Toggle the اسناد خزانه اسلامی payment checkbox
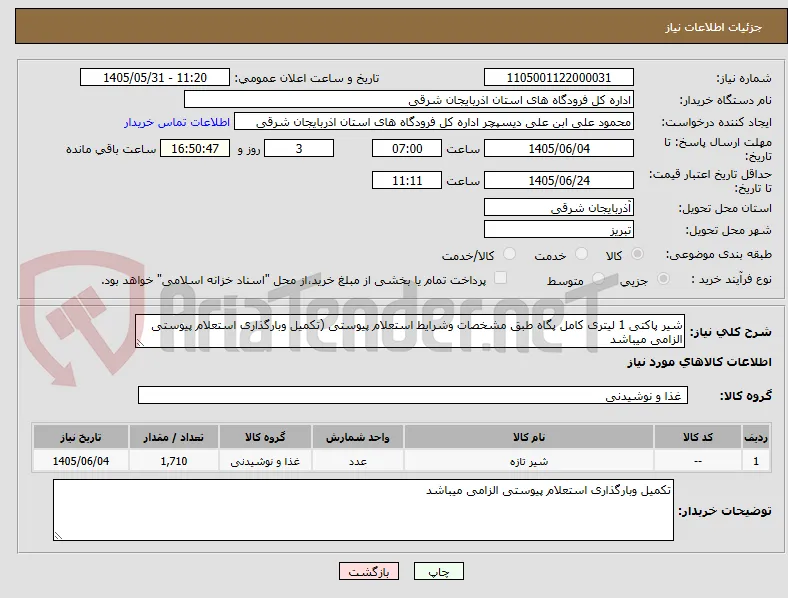Viewport: 788px width, 598px height. point(501,278)
